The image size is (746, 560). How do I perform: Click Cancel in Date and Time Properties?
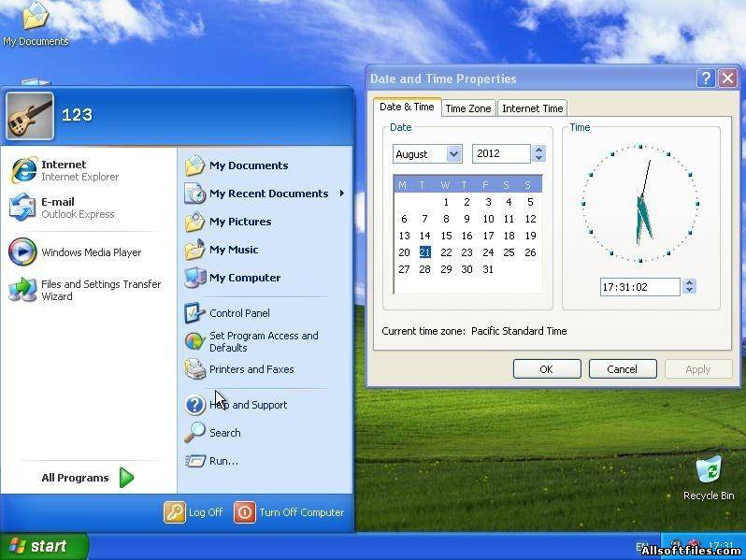(622, 369)
